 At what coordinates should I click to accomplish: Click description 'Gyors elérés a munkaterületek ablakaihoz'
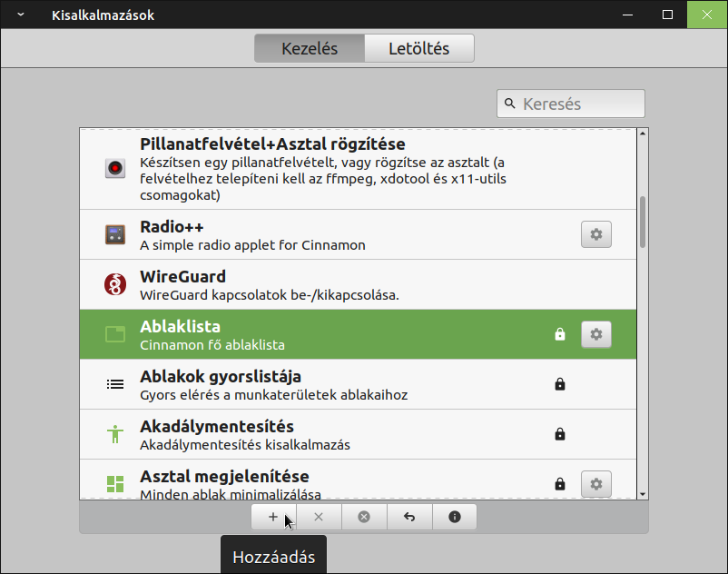point(274,395)
